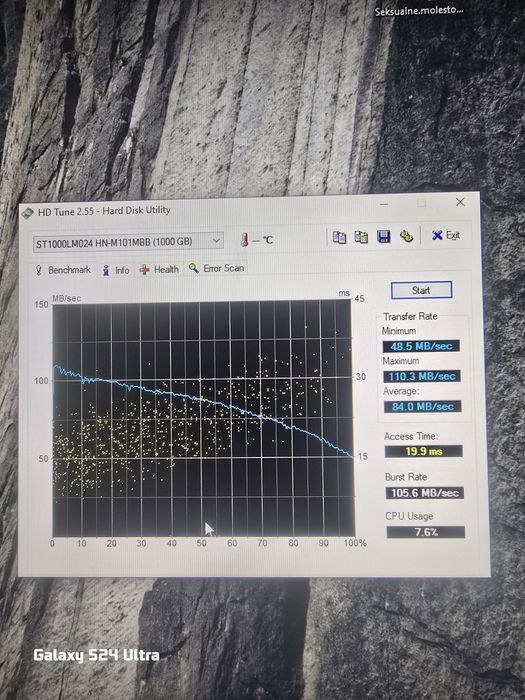Close the HD Tune window
The height and width of the screenshot is (700, 525).
pyautogui.click(x=460, y=202)
